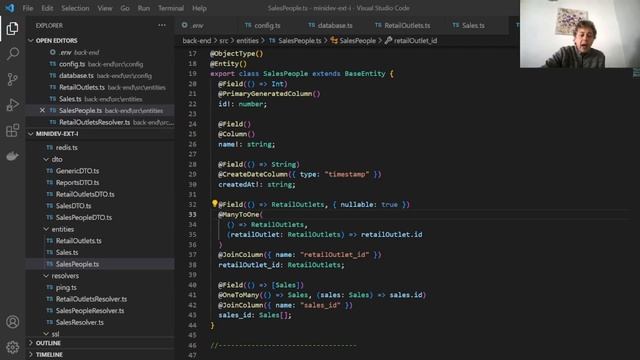Open Explorer more actions ellipsis
Screen dimensions: 640x360
pos(162,25)
